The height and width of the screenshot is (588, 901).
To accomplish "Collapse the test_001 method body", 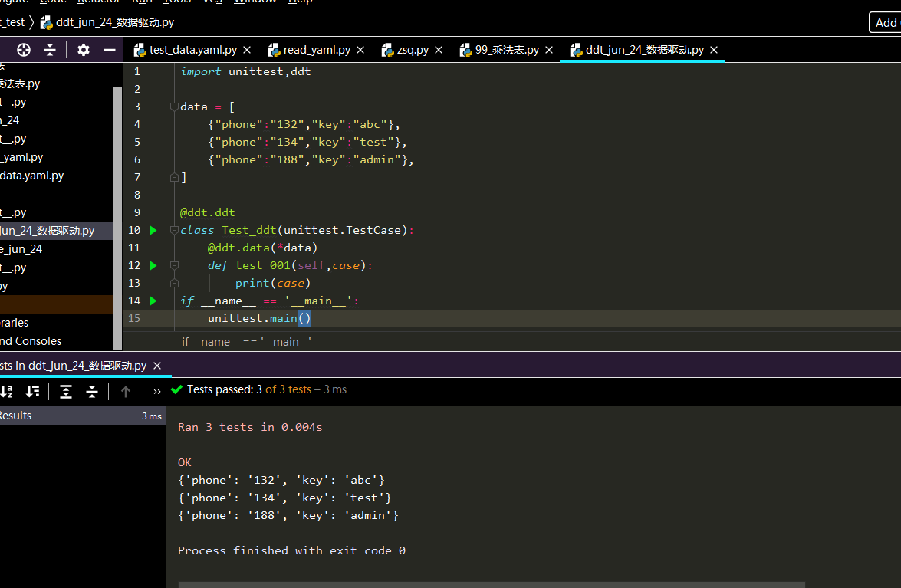I will click(x=174, y=265).
